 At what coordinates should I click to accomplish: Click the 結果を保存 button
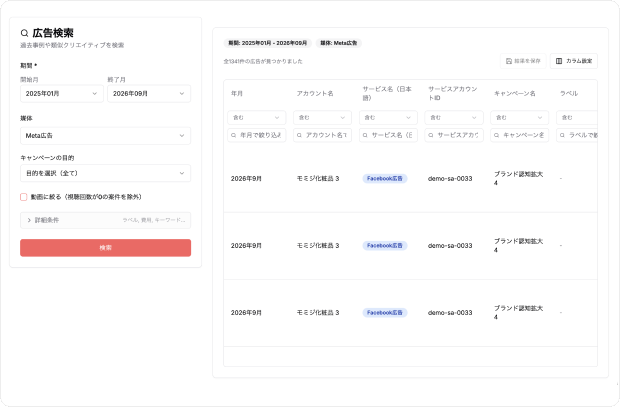(x=523, y=61)
